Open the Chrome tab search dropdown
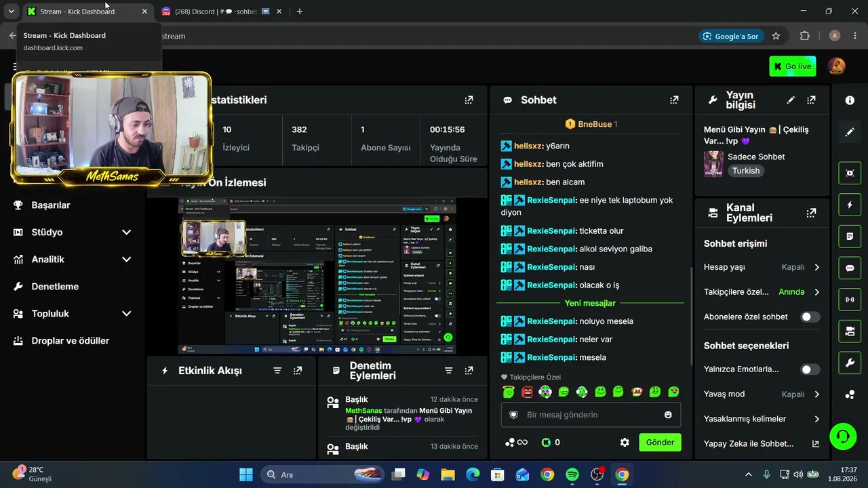 click(11, 12)
